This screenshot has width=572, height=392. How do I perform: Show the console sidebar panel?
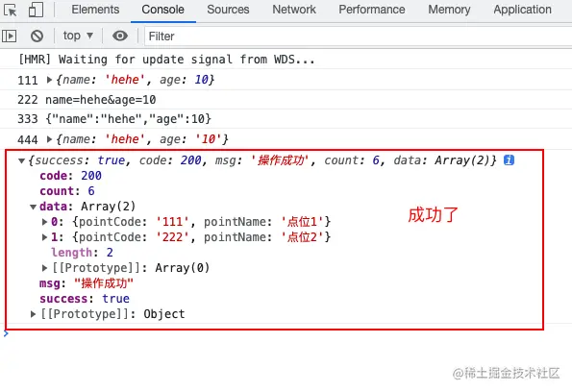coord(9,37)
